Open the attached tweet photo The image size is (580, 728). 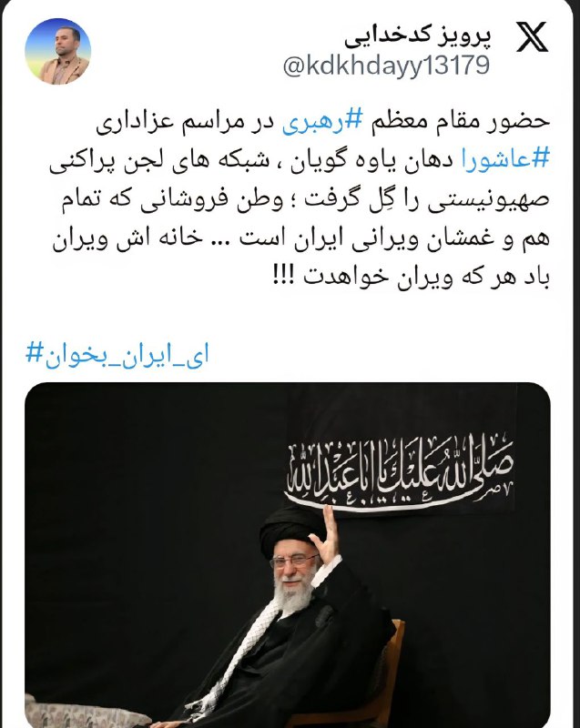(x=288, y=555)
